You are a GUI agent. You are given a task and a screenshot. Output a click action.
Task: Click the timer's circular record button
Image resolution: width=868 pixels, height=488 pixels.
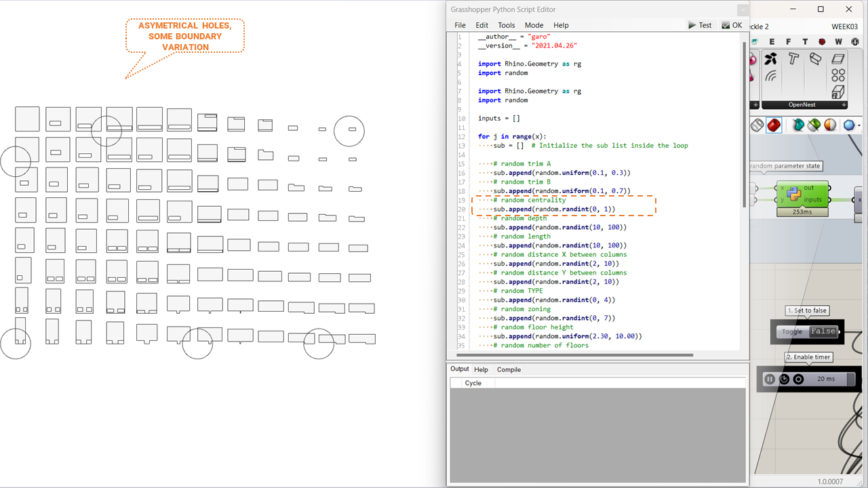tap(798, 379)
